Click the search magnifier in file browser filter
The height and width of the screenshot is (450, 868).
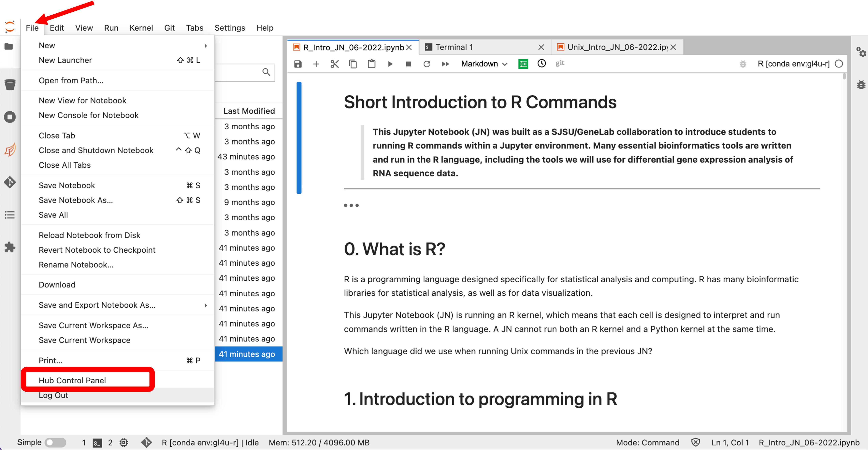point(266,72)
